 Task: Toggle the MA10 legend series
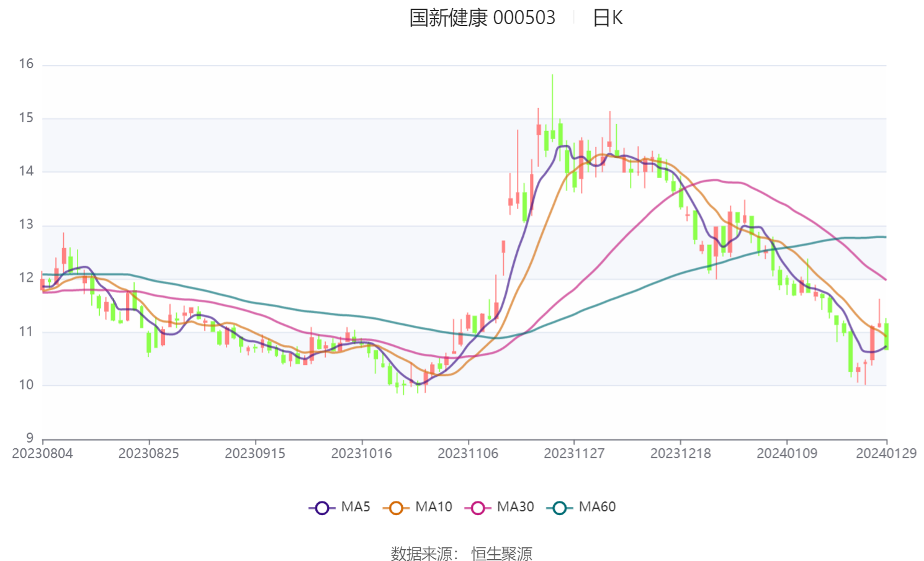click(x=418, y=507)
